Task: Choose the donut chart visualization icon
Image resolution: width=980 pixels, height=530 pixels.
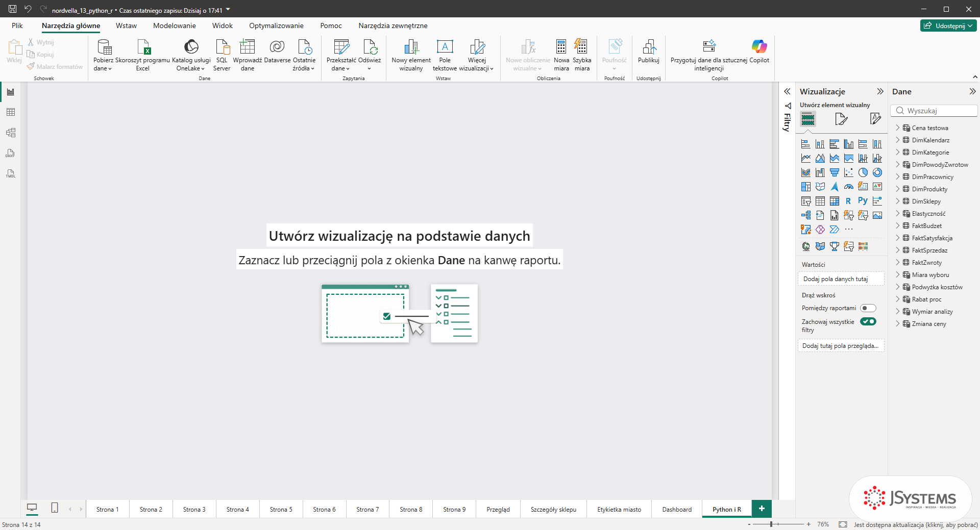Action: coord(877,172)
